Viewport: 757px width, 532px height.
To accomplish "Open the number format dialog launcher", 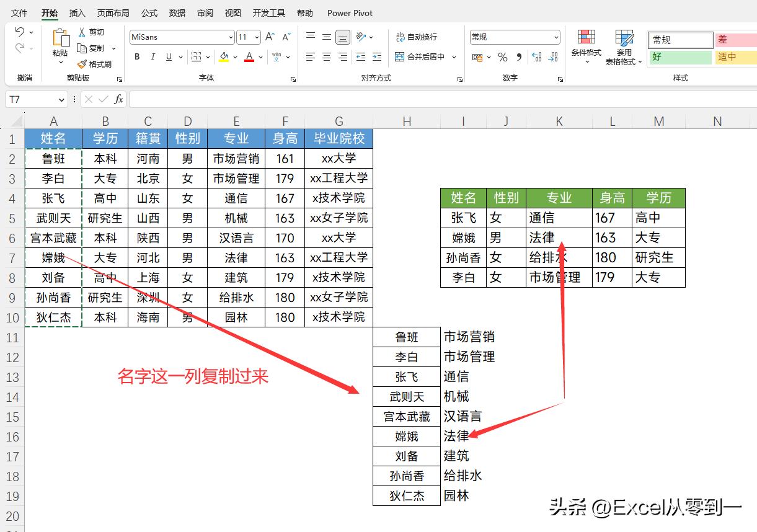I will click(560, 79).
